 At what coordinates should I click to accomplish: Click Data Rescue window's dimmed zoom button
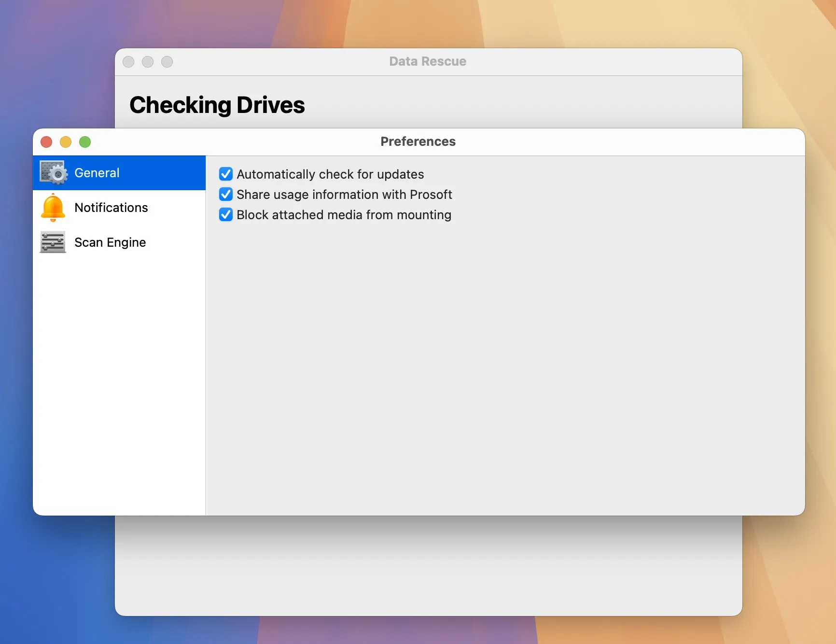(x=167, y=62)
